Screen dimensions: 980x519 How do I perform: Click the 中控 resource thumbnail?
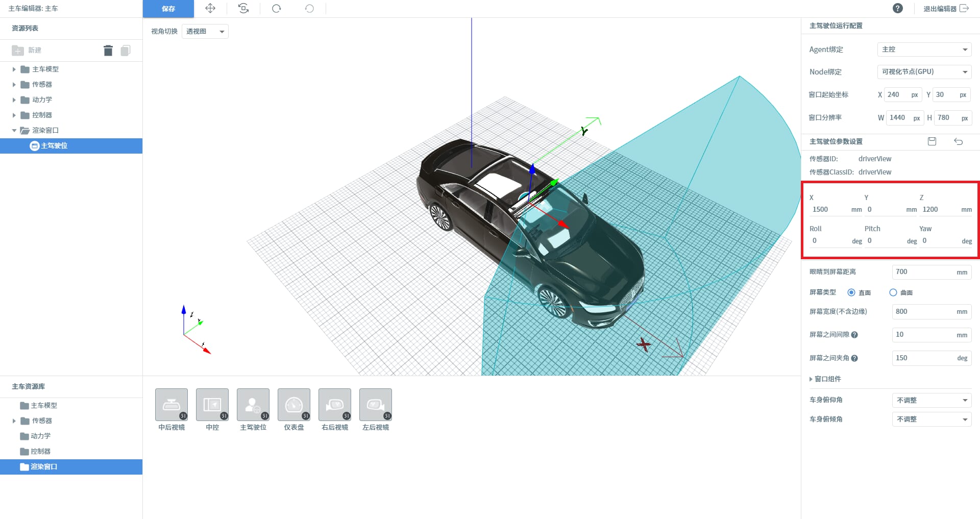tap(212, 405)
